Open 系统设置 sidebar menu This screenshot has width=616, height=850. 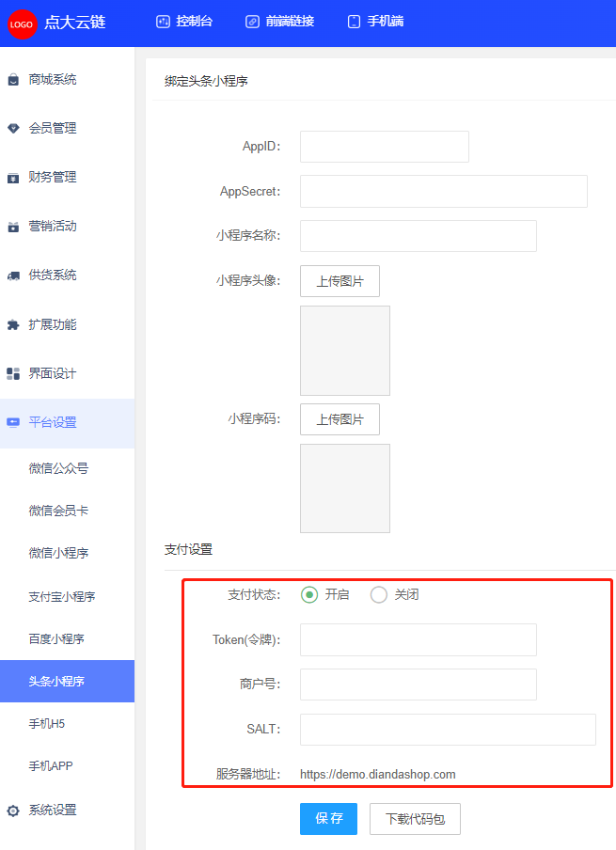coord(67,810)
